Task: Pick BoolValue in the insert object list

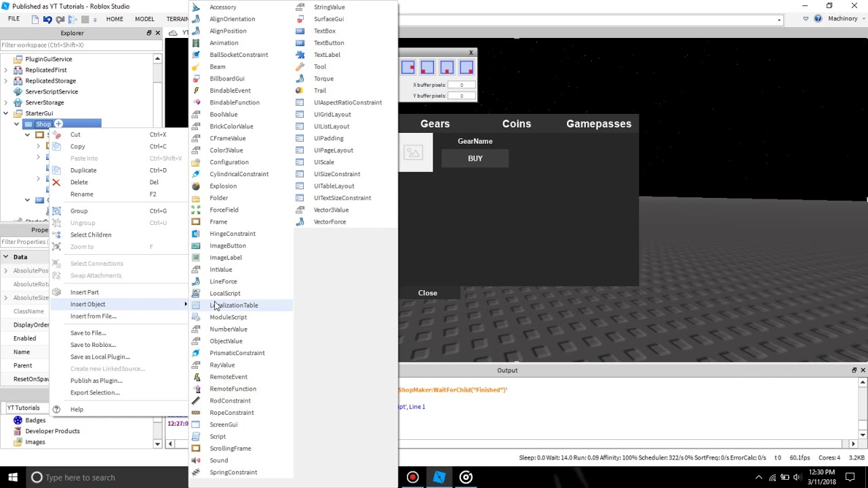Action: pos(241,115)
